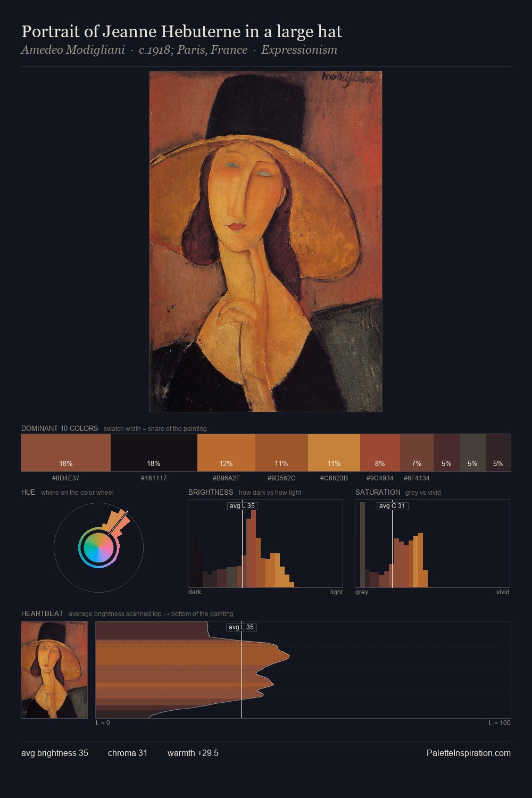Click the 'BRIGHTNESS' section heading
The height and width of the screenshot is (798, 532).
point(211,492)
